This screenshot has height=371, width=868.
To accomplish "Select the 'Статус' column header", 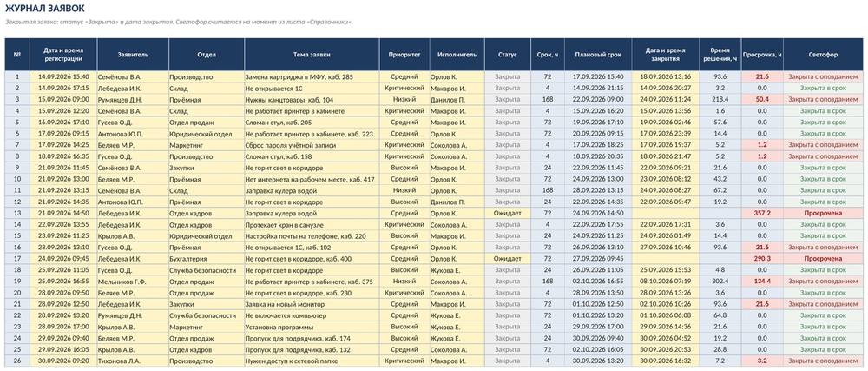I will point(507,55).
